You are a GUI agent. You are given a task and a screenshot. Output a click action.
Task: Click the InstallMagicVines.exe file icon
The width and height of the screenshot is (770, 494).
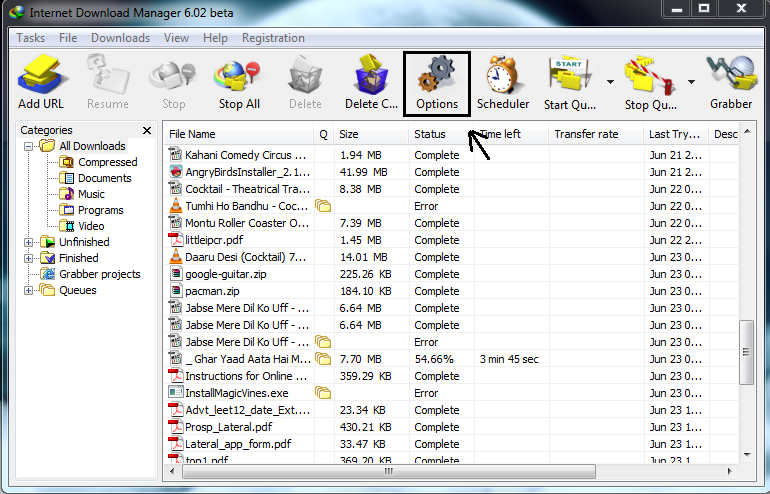point(175,393)
